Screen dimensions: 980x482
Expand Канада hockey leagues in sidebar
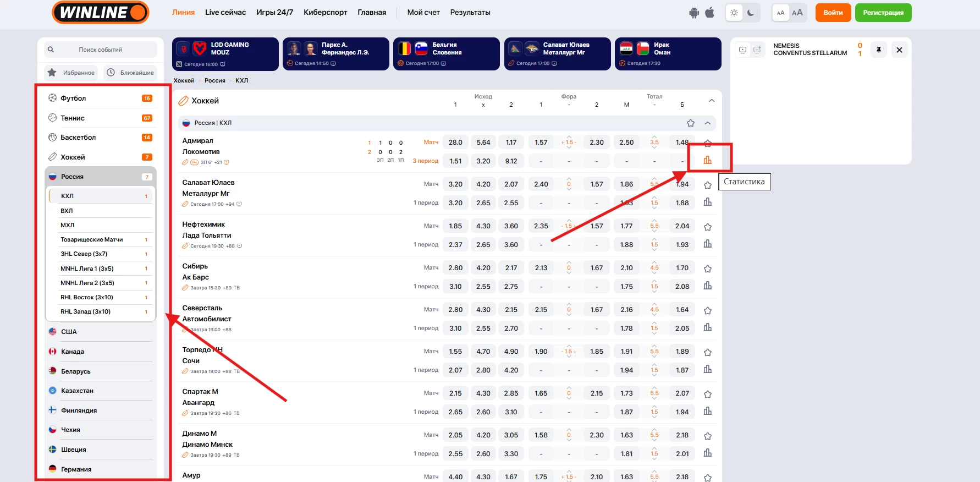pos(101,352)
